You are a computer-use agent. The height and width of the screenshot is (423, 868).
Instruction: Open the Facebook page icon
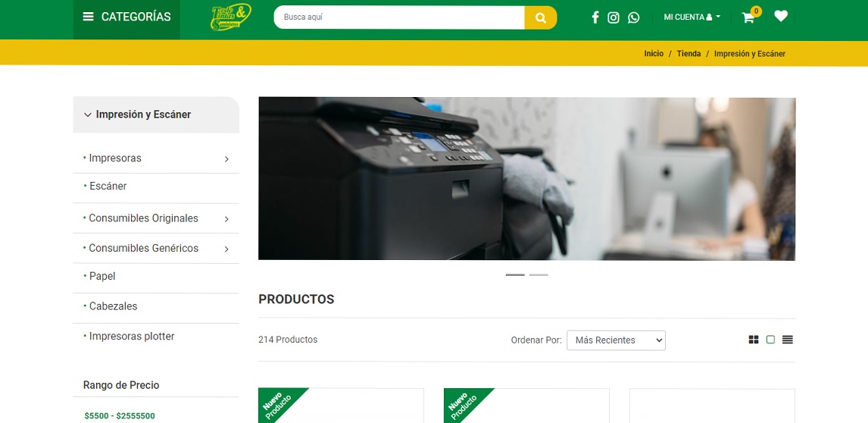coord(595,17)
